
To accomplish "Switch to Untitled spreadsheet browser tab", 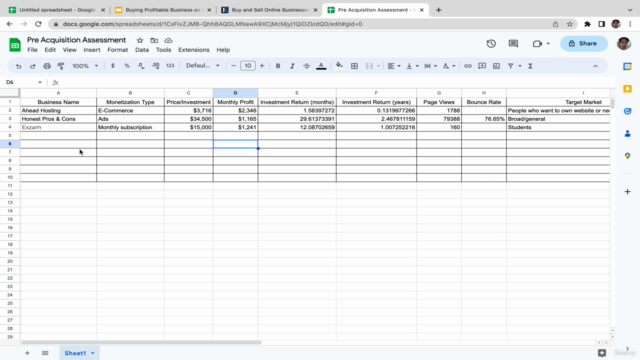I will (x=57, y=10).
